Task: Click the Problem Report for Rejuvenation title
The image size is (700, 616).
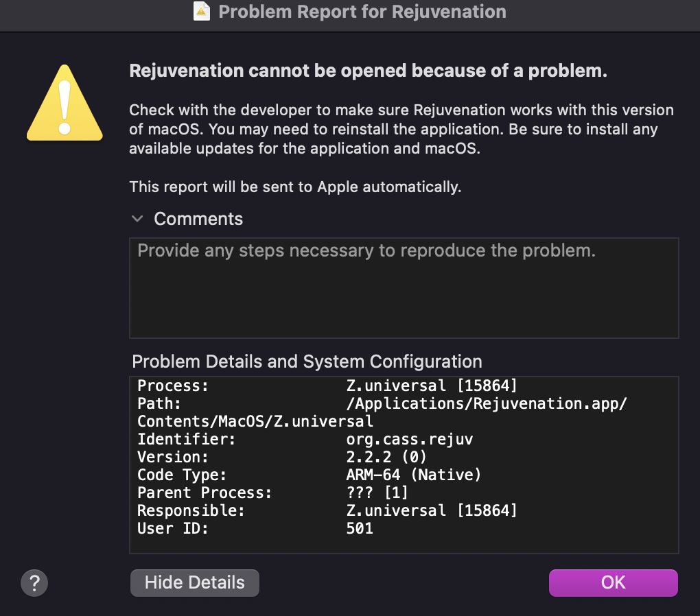Action: click(x=362, y=12)
